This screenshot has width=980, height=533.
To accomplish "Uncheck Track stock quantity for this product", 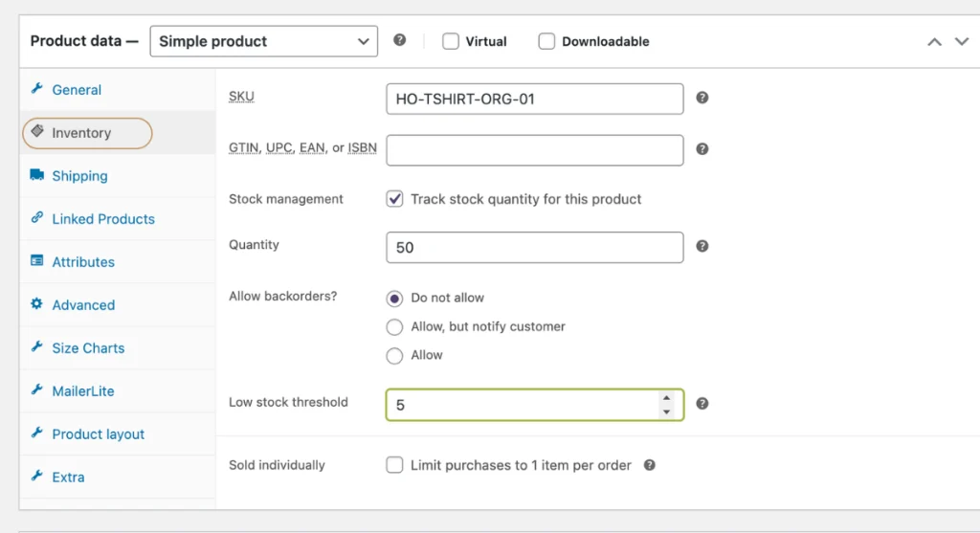I will click(394, 199).
